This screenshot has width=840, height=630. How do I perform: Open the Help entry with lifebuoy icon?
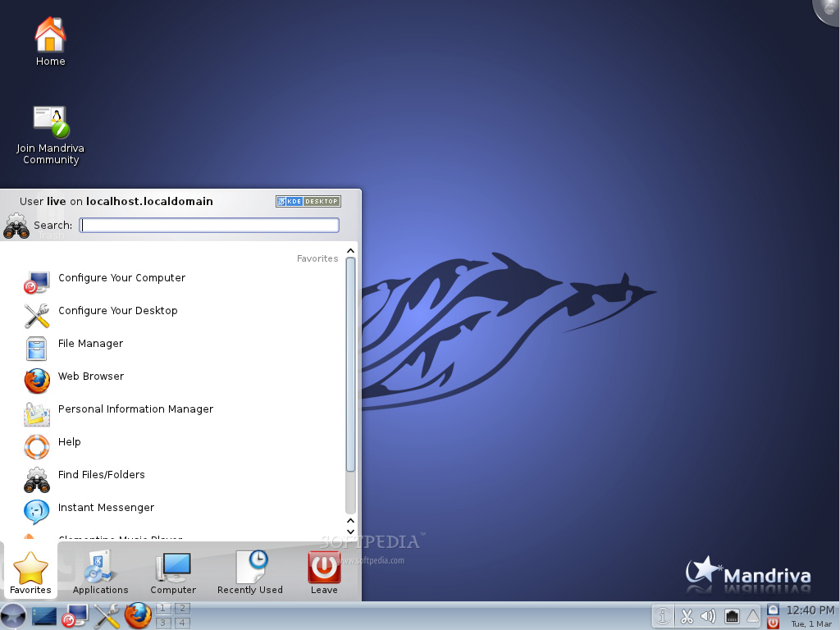[70, 441]
